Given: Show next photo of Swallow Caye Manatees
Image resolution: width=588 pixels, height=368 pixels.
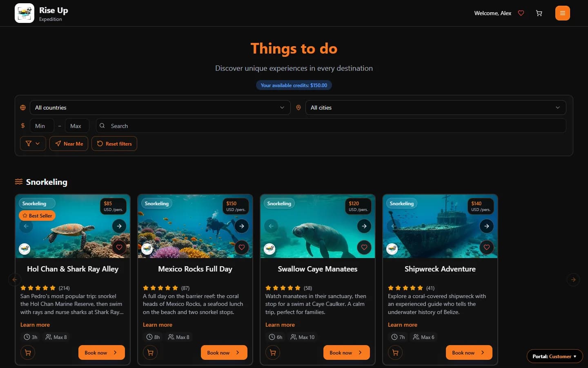Looking at the screenshot, I should tap(364, 226).
